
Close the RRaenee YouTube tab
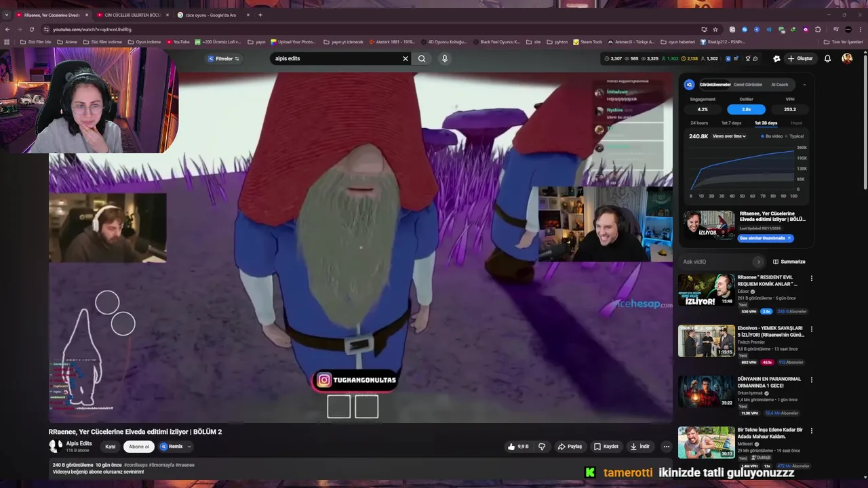pyautogui.click(x=86, y=15)
